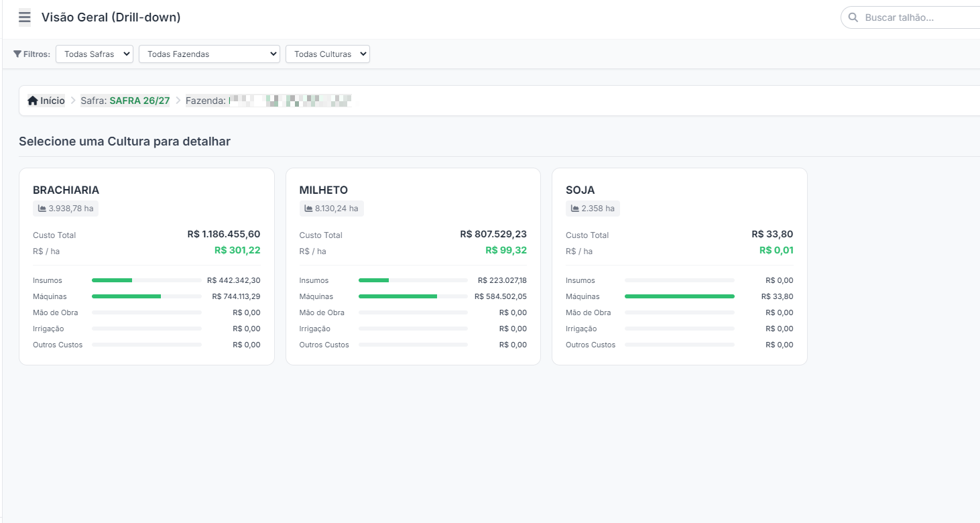Image resolution: width=980 pixels, height=523 pixels.
Task: Open the hamburger menu icon
Action: coord(25,17)
